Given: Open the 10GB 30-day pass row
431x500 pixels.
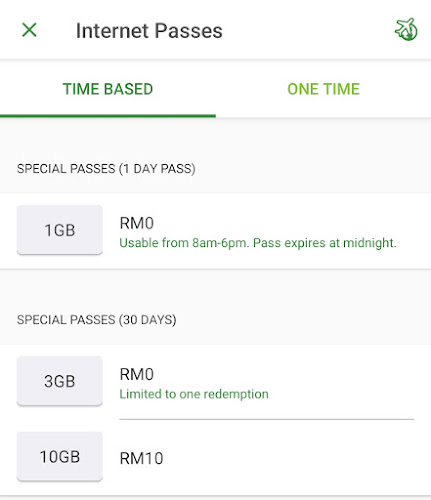Looking at the screenshot, I should pos(215,457).
